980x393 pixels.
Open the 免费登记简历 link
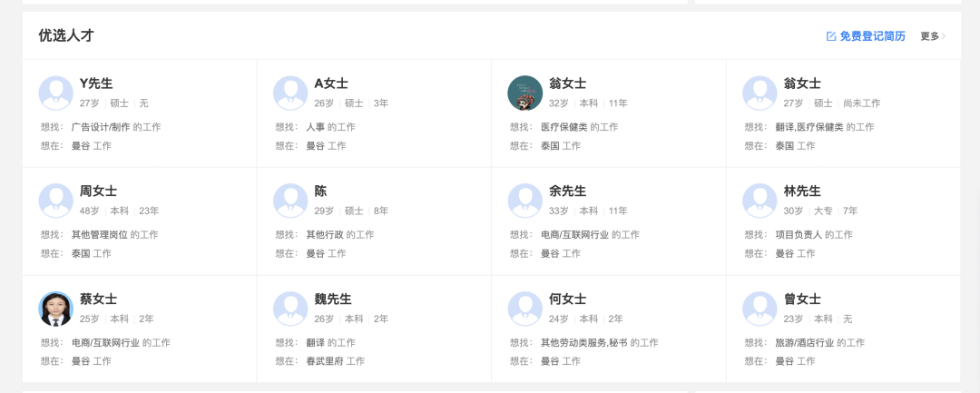click(x=872, y=36)
